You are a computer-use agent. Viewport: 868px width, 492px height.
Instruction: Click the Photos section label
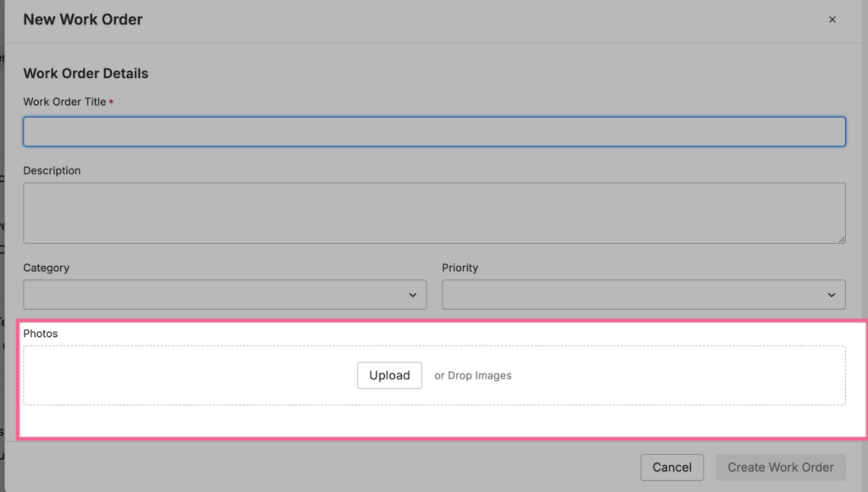click(x=41, y=334)
